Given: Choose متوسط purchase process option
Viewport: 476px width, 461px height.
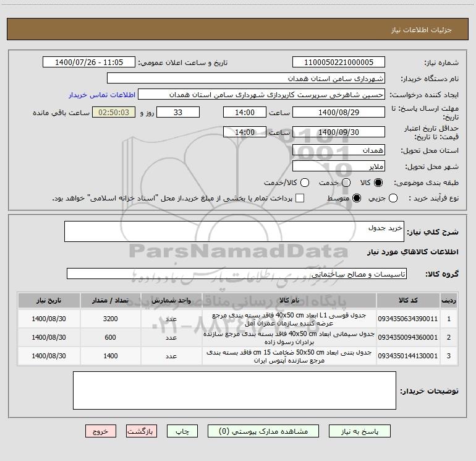Looking at the screenshot, I should 357,198.
